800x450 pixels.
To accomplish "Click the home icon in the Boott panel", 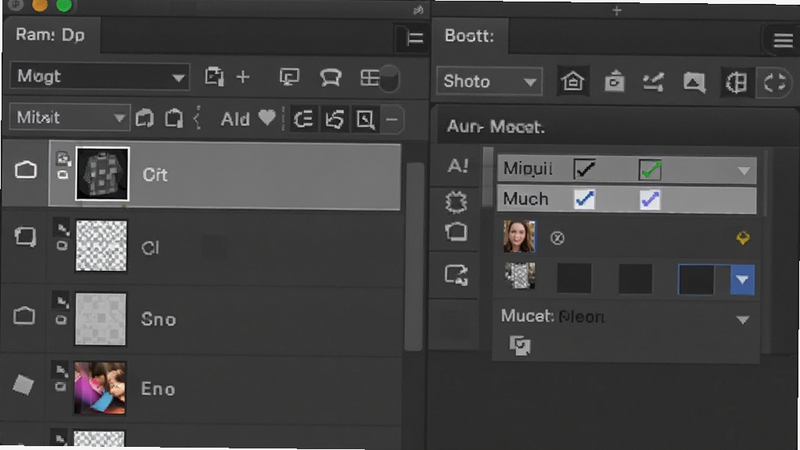I will point(572,82).
